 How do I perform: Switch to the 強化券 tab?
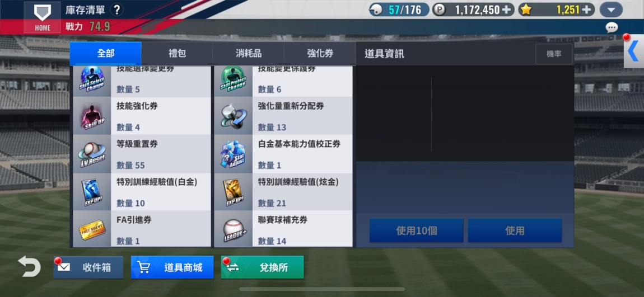point(320,54)
